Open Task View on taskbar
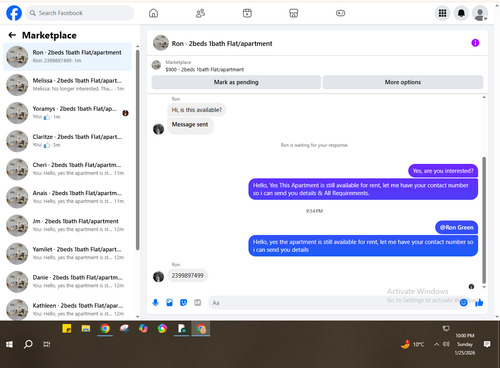 47,344
